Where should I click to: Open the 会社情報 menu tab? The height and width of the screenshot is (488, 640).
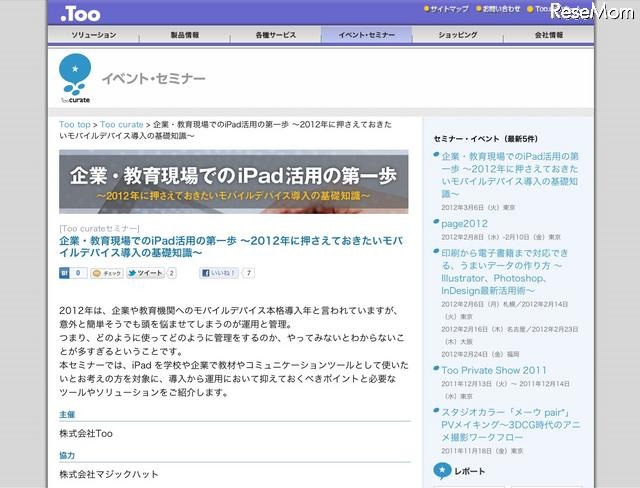pyautogui.click(x=549, y=35)
